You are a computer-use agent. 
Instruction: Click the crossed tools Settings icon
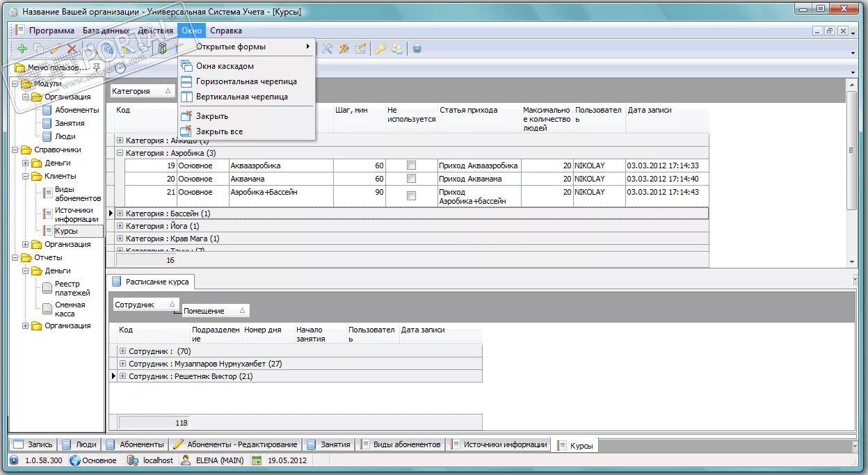(x=326, y=49)
